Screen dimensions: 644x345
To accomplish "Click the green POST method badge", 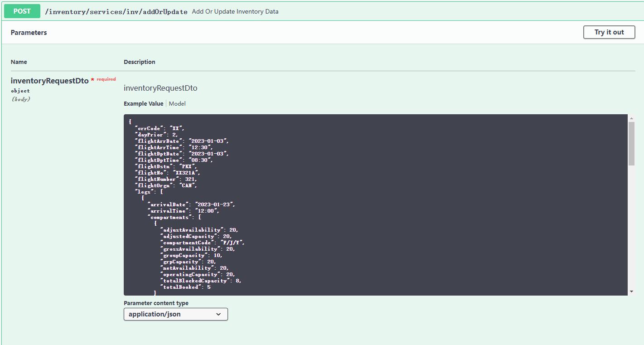I will pyautogui.click(x=22, y=11).
